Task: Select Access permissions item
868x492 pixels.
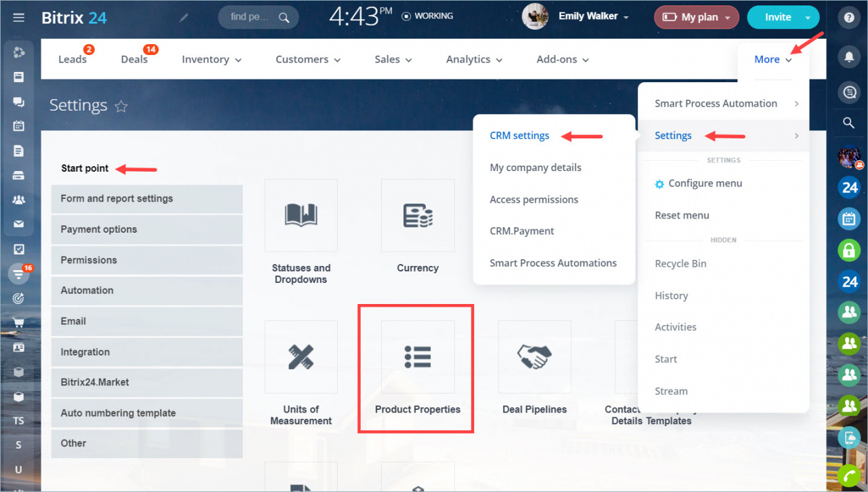Action: coord(534,200)
